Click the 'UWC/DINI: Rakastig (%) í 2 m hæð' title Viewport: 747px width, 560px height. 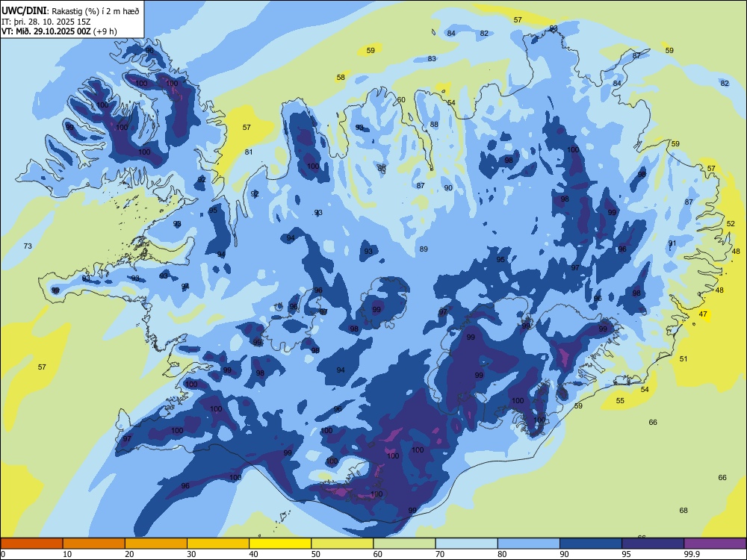(70, 11)
